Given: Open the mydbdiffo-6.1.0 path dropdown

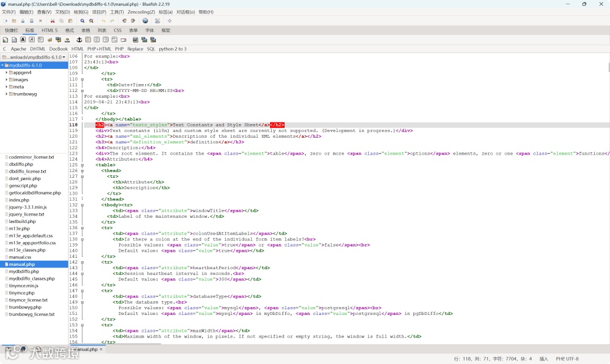Looking at the screenshot, I should 34,57.
